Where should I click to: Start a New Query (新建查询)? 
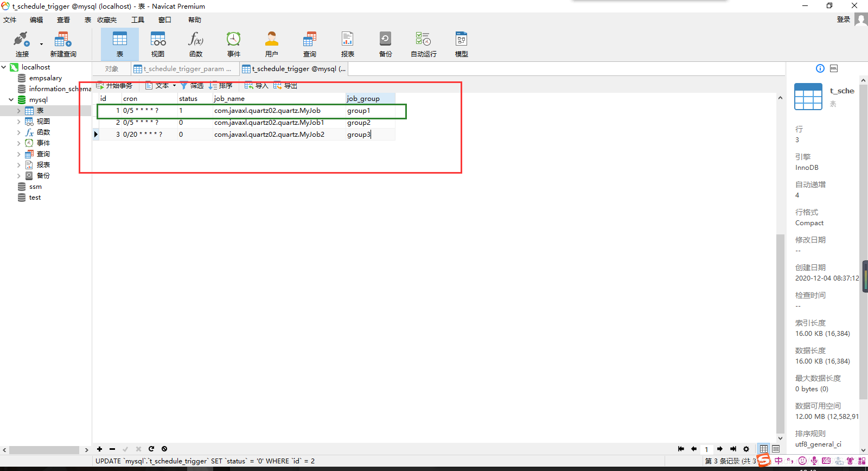pos(63,44)
